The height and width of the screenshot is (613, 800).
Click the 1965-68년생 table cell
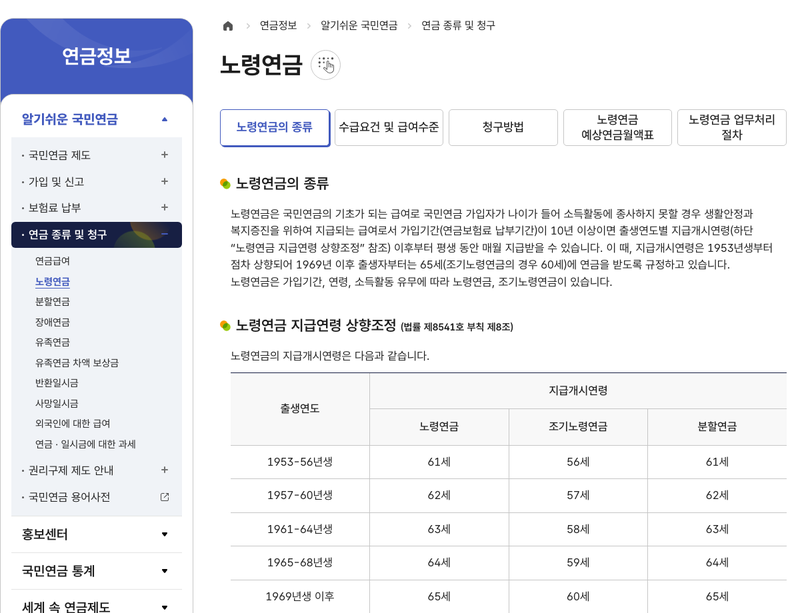[300, 562]
